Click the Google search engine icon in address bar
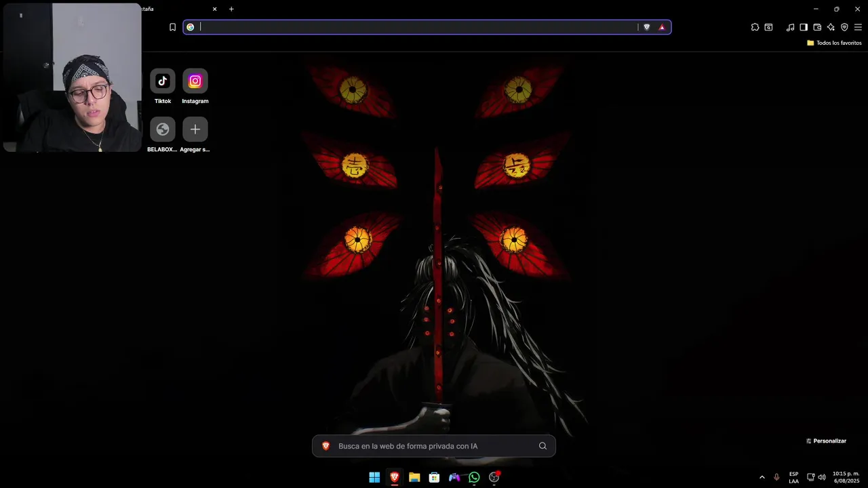Image resolution: width=868 pixels, height=488 pixels. tap(191, 27)
